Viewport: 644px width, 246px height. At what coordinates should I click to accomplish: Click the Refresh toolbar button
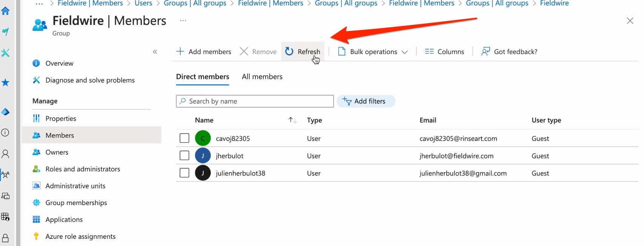coord(303,52)
